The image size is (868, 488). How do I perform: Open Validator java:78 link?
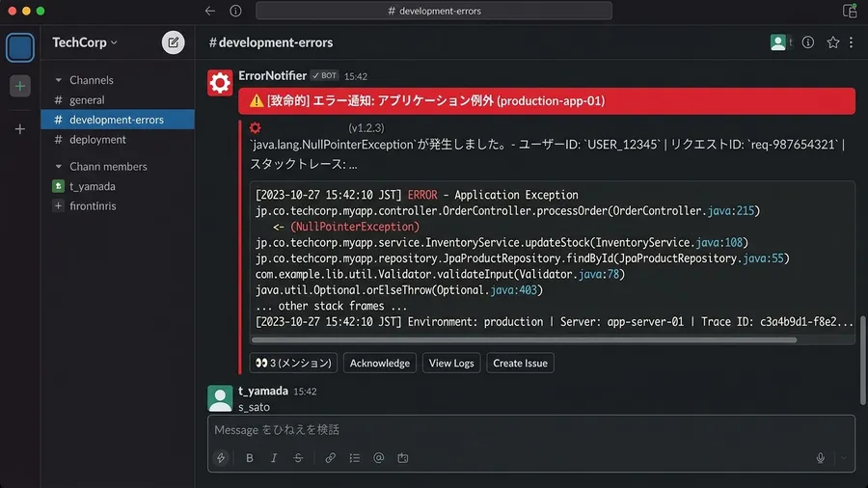[598, 275]
